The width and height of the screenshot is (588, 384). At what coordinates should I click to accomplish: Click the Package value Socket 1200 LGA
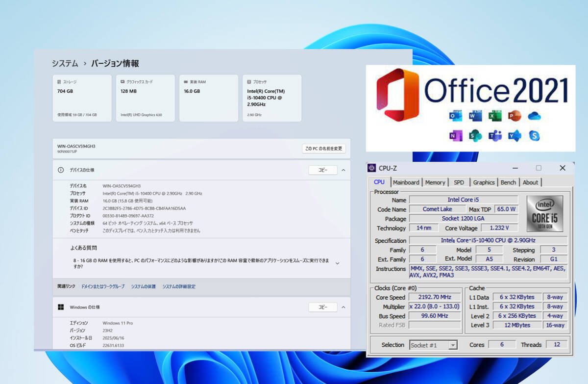click(x=464, y=219)
